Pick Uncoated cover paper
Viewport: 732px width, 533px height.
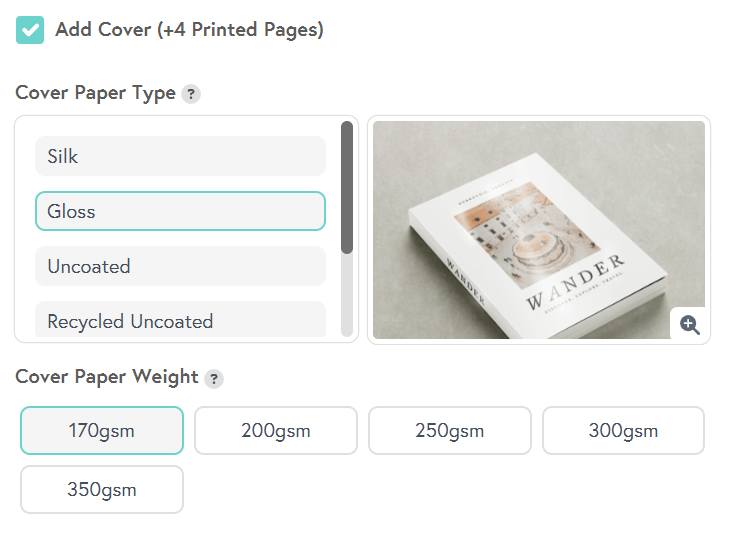click(180, 266)
